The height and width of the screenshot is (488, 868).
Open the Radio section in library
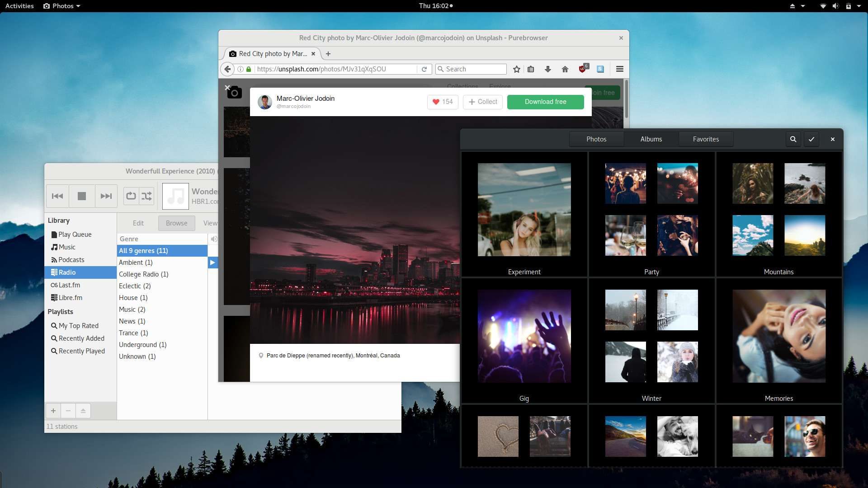67,272
